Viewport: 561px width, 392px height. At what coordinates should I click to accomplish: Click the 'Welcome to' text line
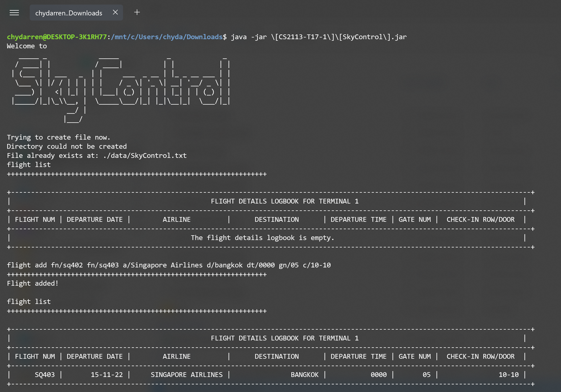(27, 46)
